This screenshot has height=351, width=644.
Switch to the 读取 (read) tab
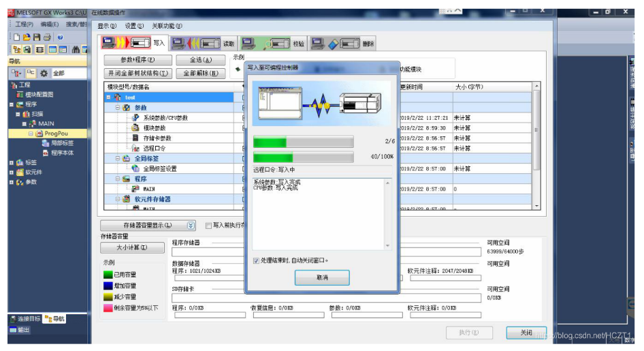[202, 44]
